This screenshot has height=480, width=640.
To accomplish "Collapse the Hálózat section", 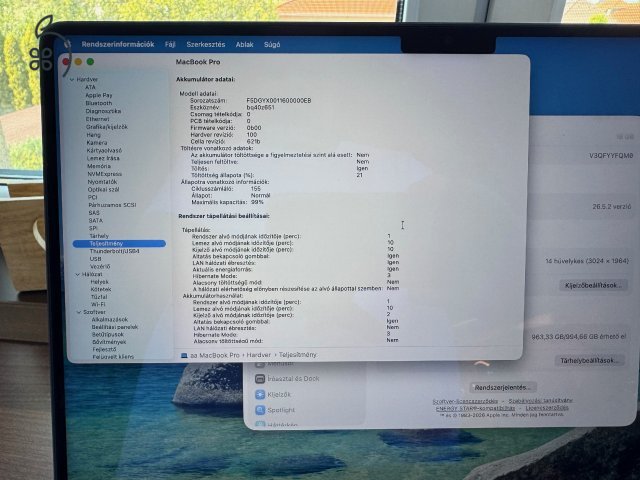I will tap(78, 274).
